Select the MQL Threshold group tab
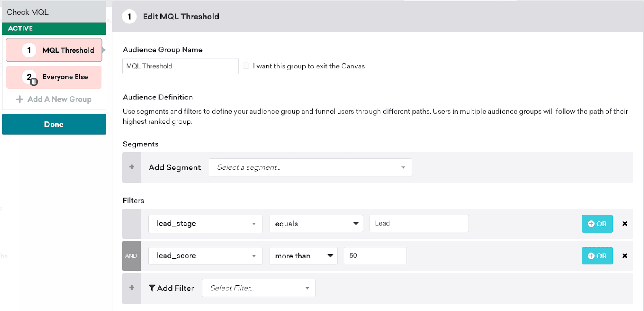This screenshot has width=644, height=311. (54, 50)
